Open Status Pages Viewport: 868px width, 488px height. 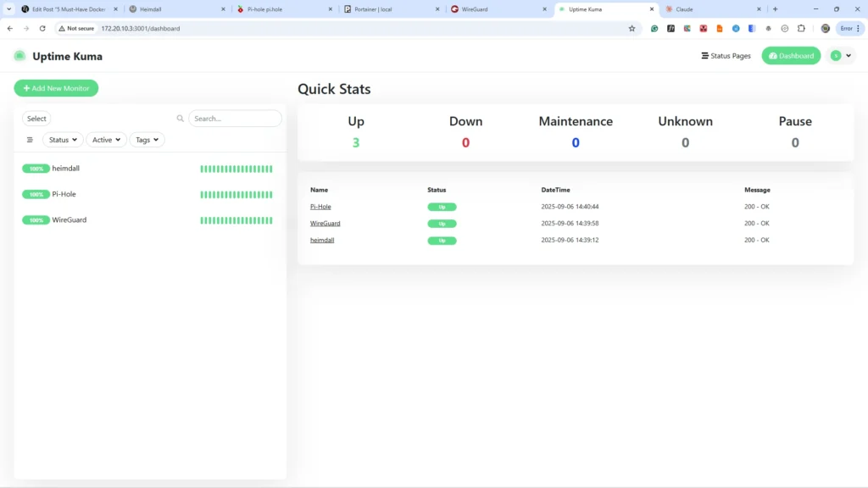(x=726, y=56)
